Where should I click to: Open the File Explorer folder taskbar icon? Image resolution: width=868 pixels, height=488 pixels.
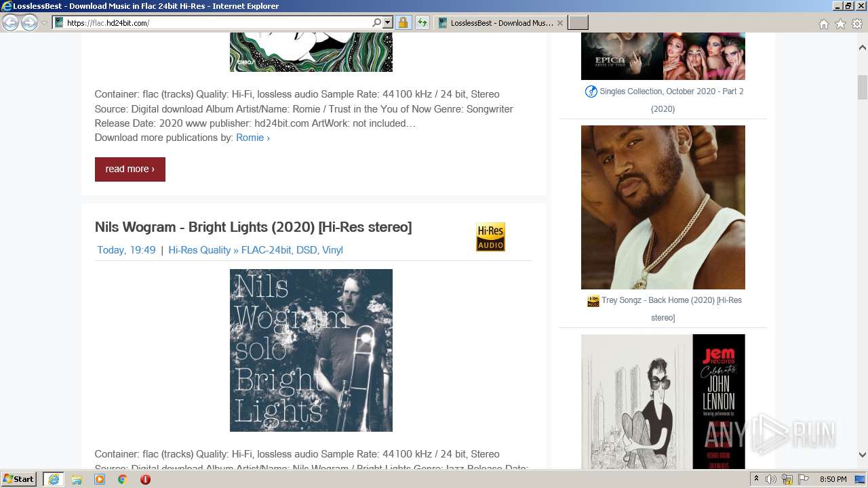[x=77, y=479]
